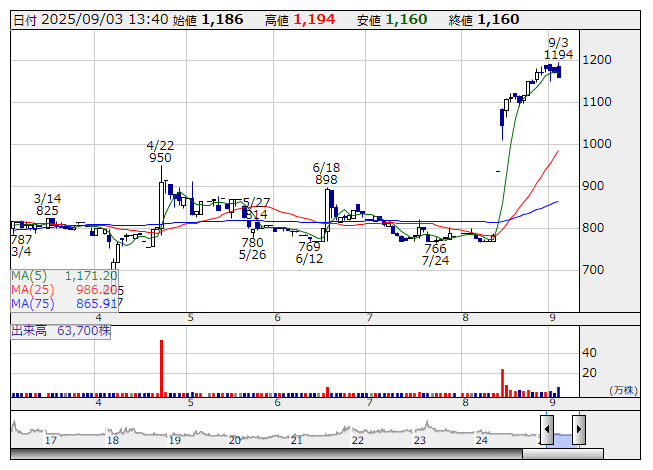
Task: Click the 高値 1,194 high price
Action: coord(300,20)
